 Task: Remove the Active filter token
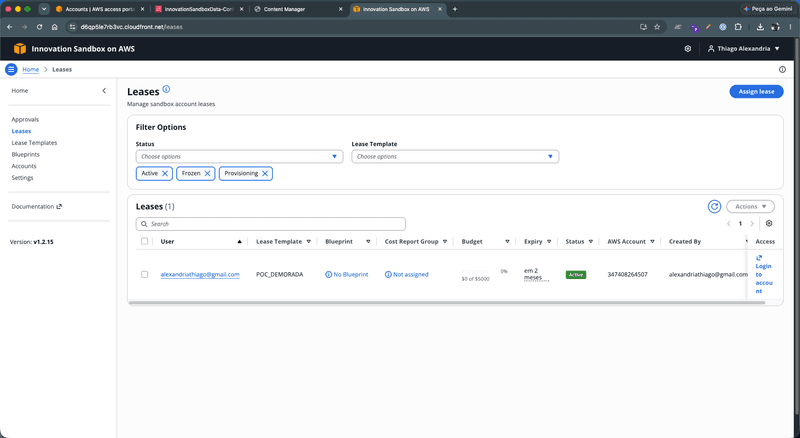click(165, 174)
